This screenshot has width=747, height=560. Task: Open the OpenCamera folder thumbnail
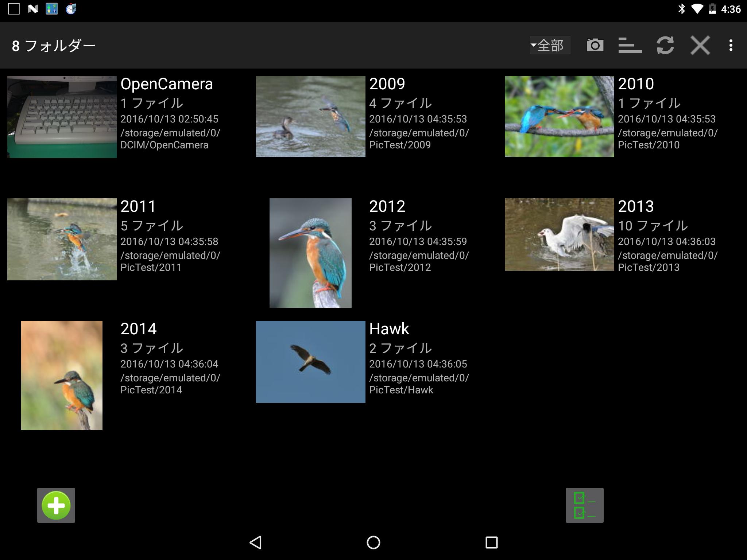(62, 117)
